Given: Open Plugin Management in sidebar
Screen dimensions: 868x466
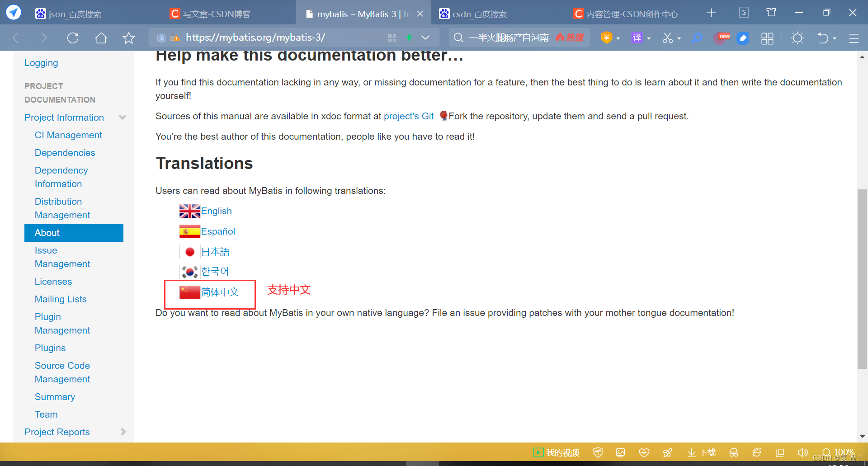Looking at the screenshot, I should pos(62,324).
